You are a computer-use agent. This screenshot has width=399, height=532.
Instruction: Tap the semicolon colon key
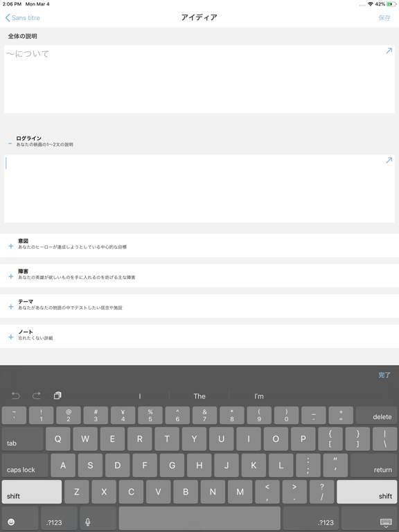(x=308, y=465)
